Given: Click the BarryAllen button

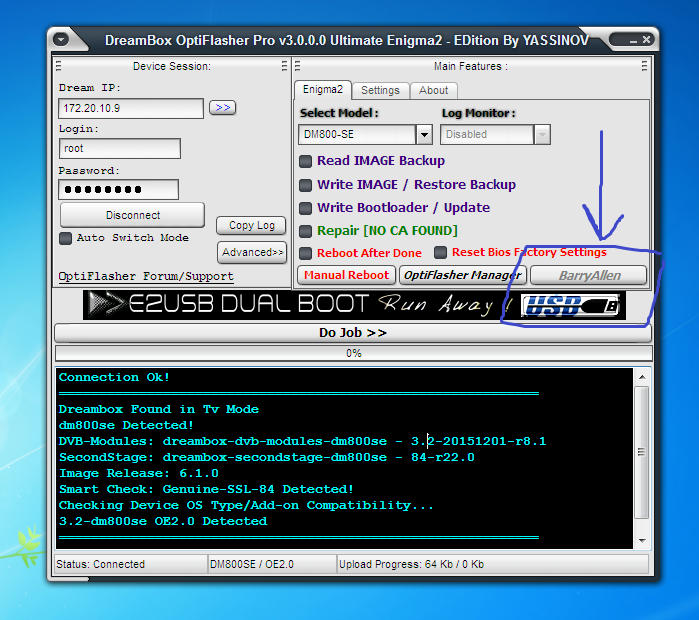Looking at the screenshot, I should pos(589,275).
